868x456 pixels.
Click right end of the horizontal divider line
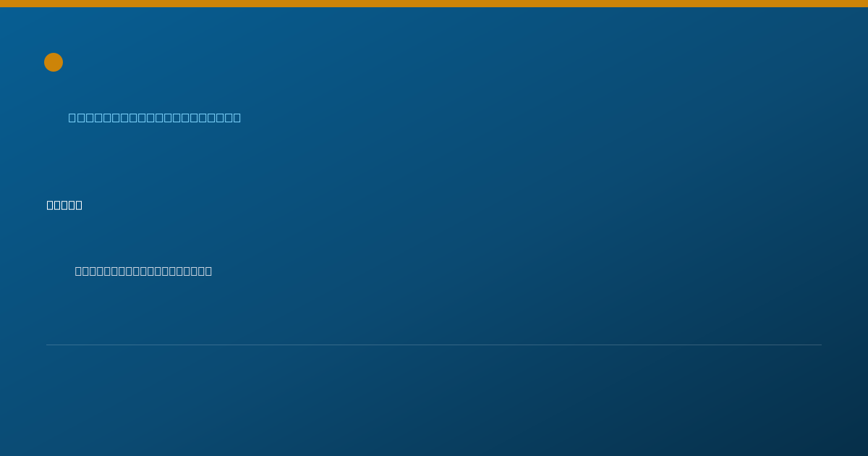[820, 345]
